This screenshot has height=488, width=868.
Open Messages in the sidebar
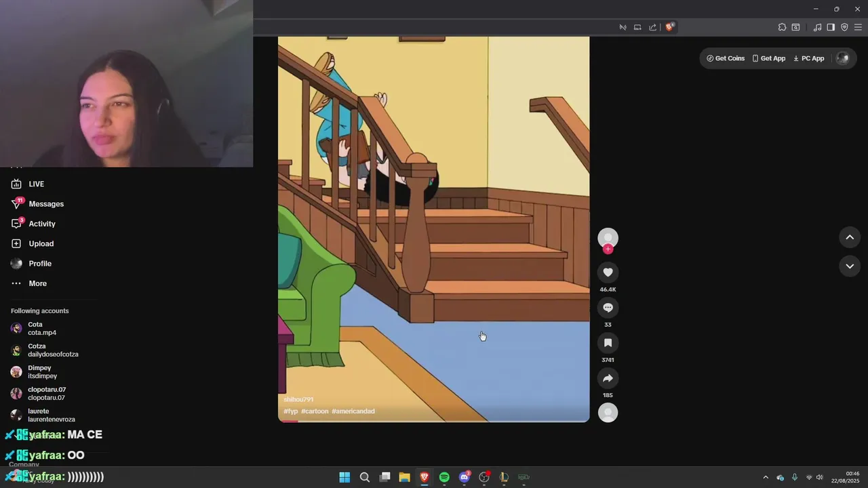coord(37,204)
